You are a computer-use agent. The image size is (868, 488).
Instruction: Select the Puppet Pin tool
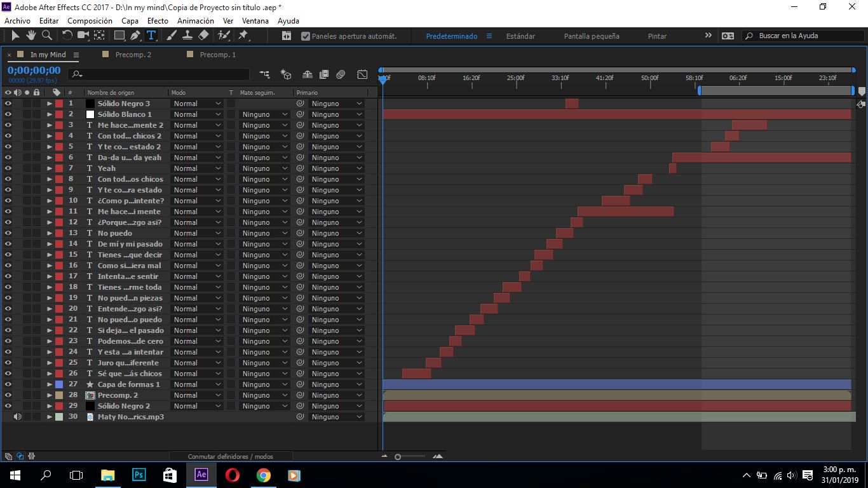click(243, 36)
